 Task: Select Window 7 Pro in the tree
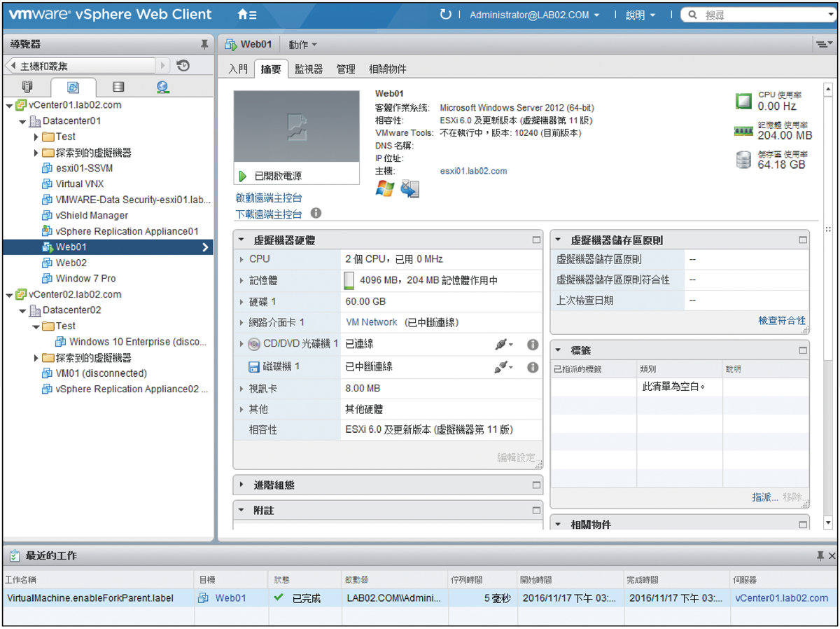click(85, 279)
